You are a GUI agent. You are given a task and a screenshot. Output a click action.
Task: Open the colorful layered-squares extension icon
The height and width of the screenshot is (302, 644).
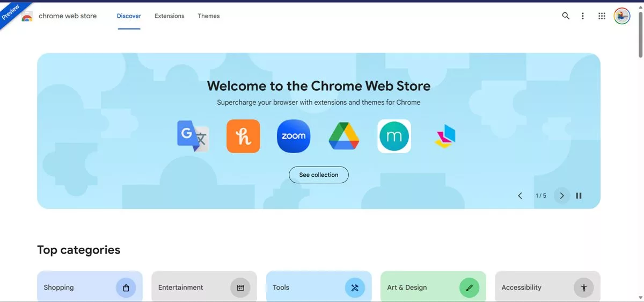pyautogui.click(x=445, y=136)
